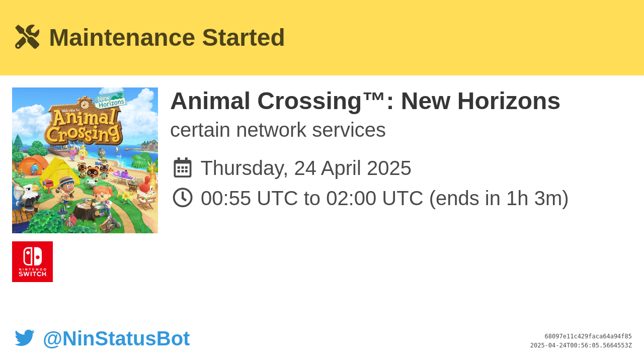Screen dimensions: 644x362
Task: Click the wrench and screwdriver maintenance icon
Action: [x=27, y=37]
